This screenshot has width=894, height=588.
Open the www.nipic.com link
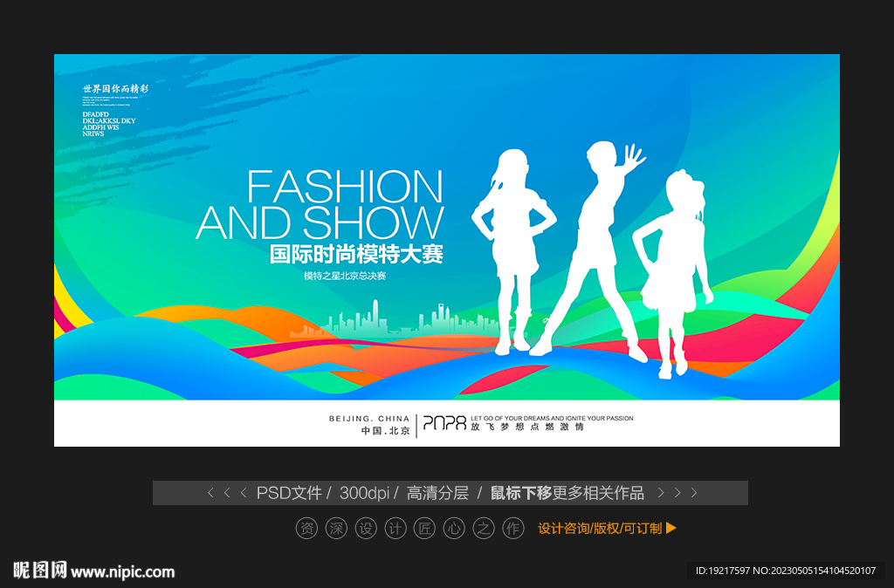pos(122,571)
